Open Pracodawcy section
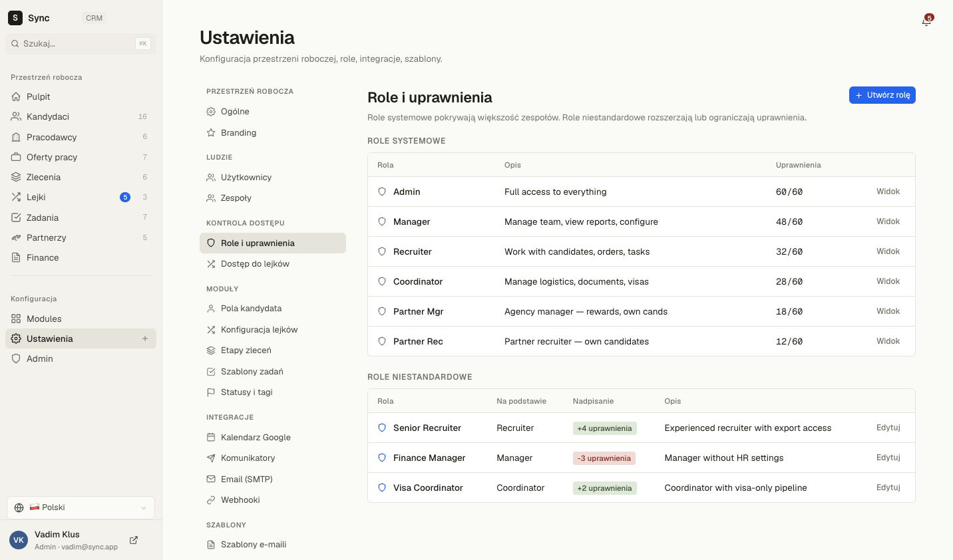The image size is (953, 560). coord(81,137)
